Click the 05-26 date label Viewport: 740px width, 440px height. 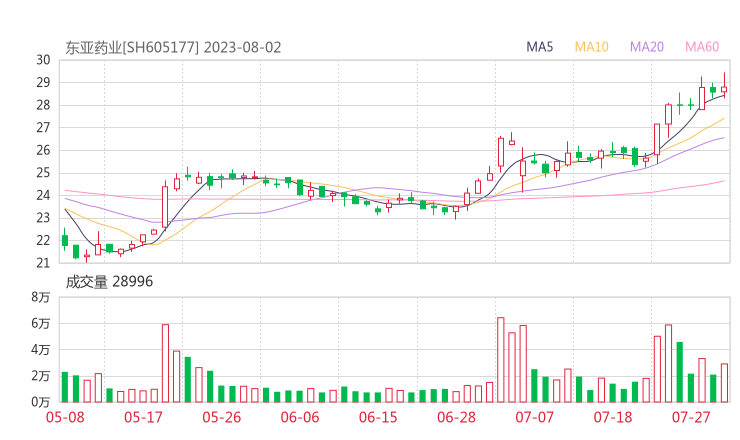[x=221, y=417]
